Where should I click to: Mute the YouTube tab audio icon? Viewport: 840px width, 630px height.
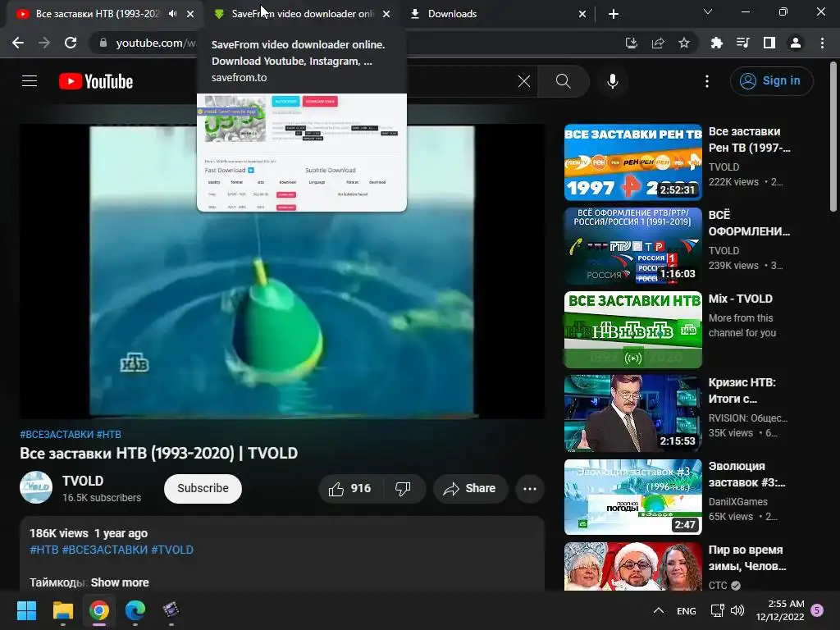pyautogui.click(x=172, y=14)
